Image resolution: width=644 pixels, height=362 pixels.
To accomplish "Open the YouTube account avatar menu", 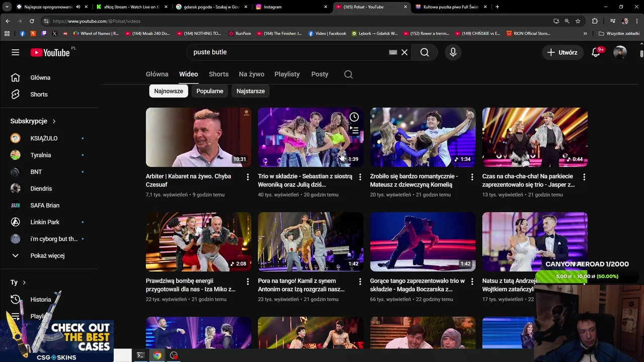I will coord(620,52).
